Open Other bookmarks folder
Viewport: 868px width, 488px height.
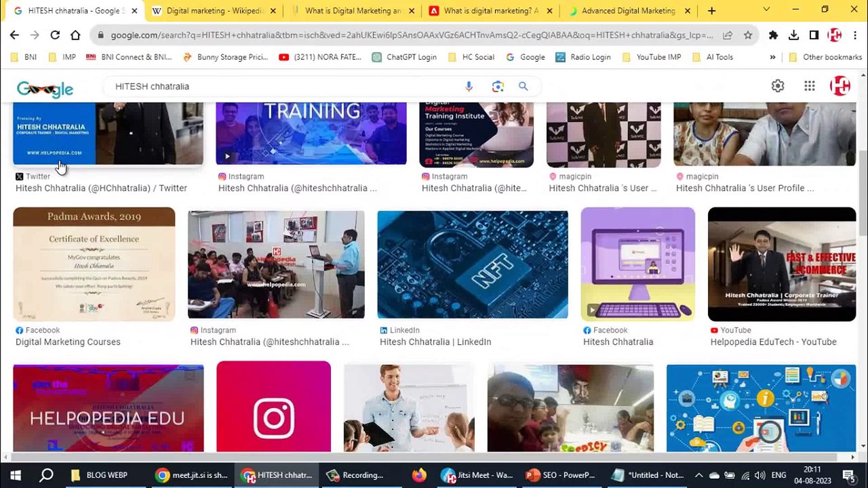point(825,57)
